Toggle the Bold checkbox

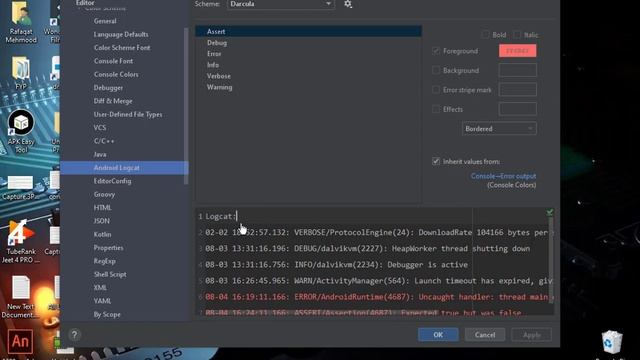[x=485, y=35]
